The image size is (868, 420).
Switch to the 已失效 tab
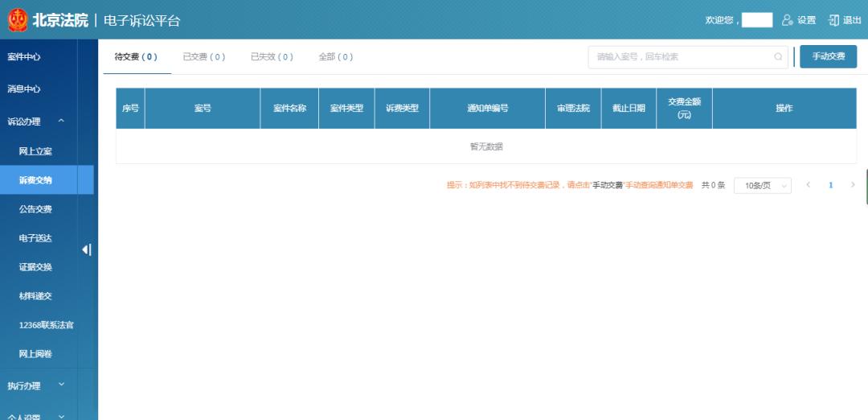pos(272,57)
